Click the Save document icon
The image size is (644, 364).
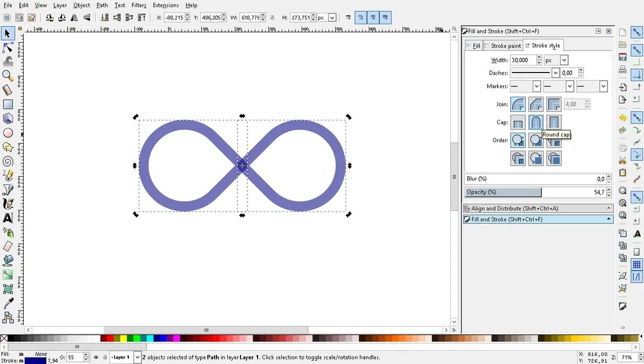coord(622,57)
